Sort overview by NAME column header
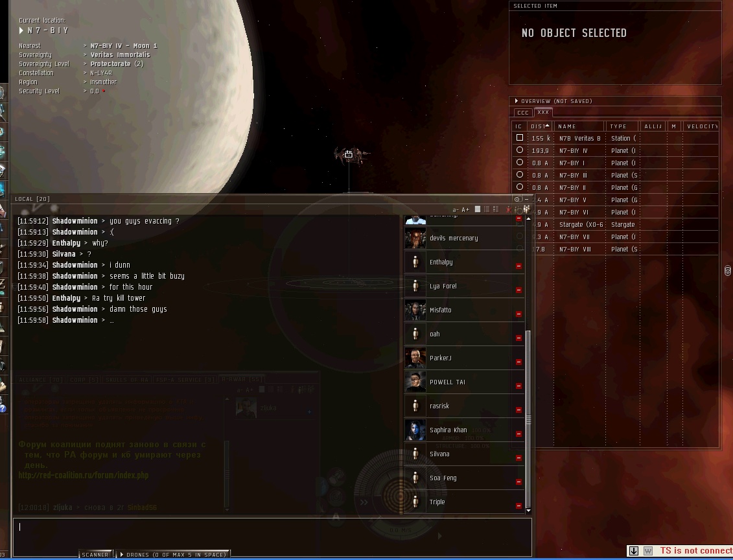This screenshot has width=733, height=560. pos(579,126)
